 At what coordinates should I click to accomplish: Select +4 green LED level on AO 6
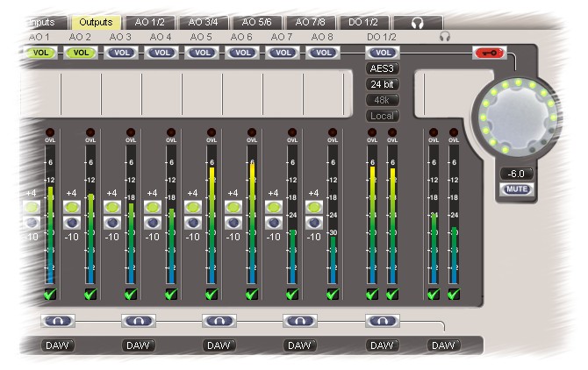233,207
